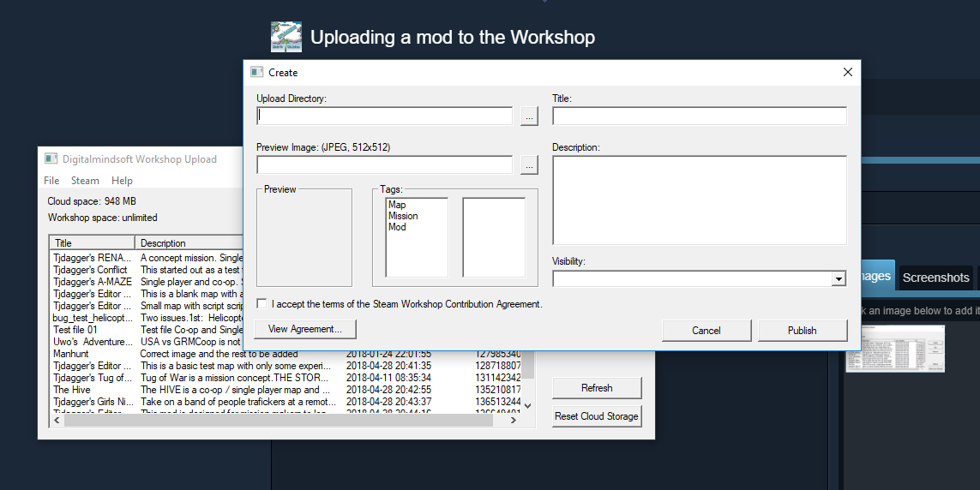
Task: Click Reset Cloud Storage button
Action: 597,416
